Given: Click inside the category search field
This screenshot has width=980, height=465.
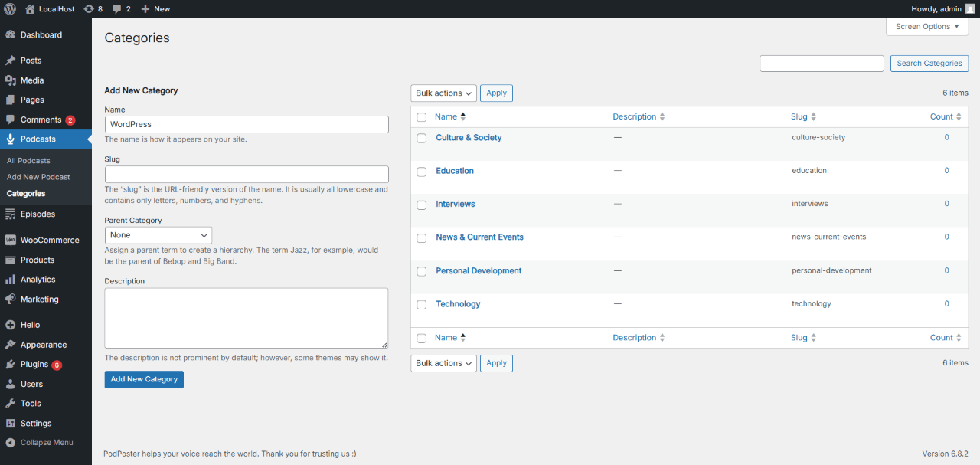Looking at the screenshot, I should pos(821,63).
